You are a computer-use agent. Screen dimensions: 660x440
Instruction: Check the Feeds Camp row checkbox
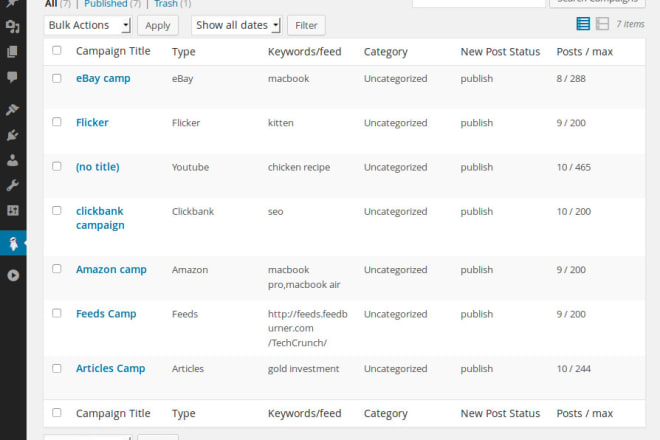pyautogui.click(x=57, y=313)
